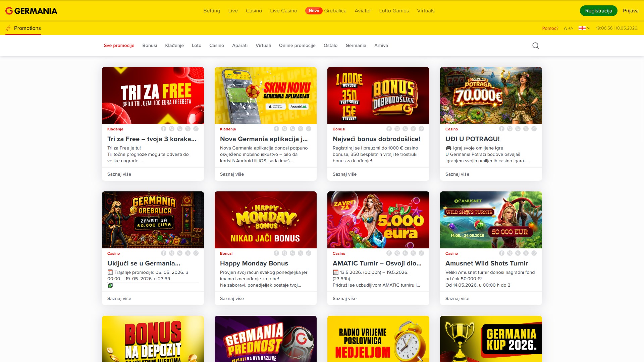Share Tri za Free card via WhatsApp
The width and height of the screenshot is (644, 362).
pos(180,129)
